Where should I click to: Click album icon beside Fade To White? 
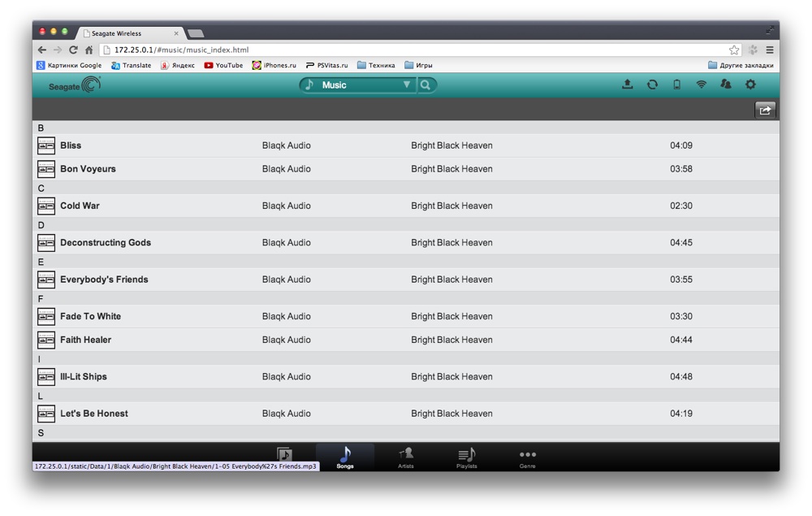click(46, 316)
